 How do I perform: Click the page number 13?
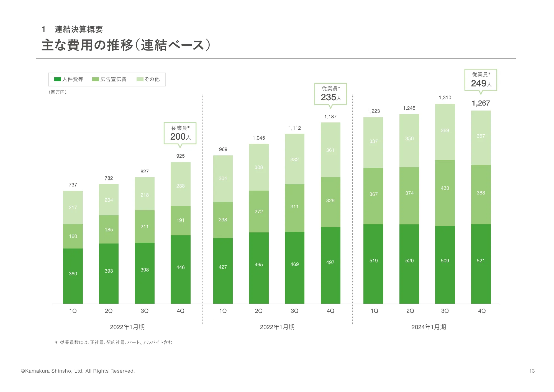532,371
